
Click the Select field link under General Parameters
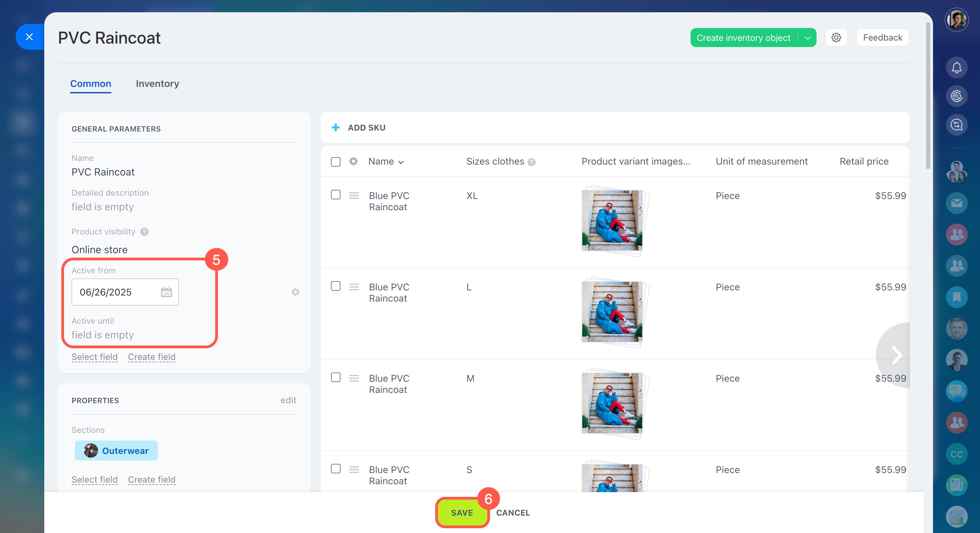(94, 357)
